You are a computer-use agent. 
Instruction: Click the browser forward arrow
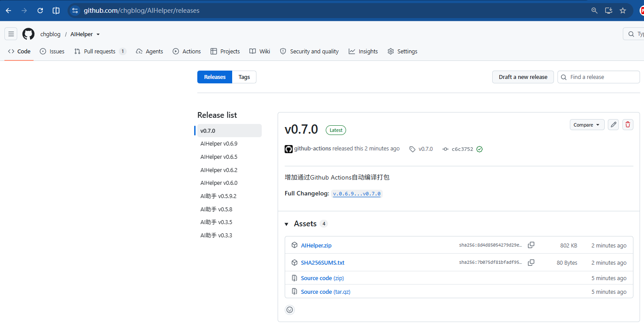point(24,11)
